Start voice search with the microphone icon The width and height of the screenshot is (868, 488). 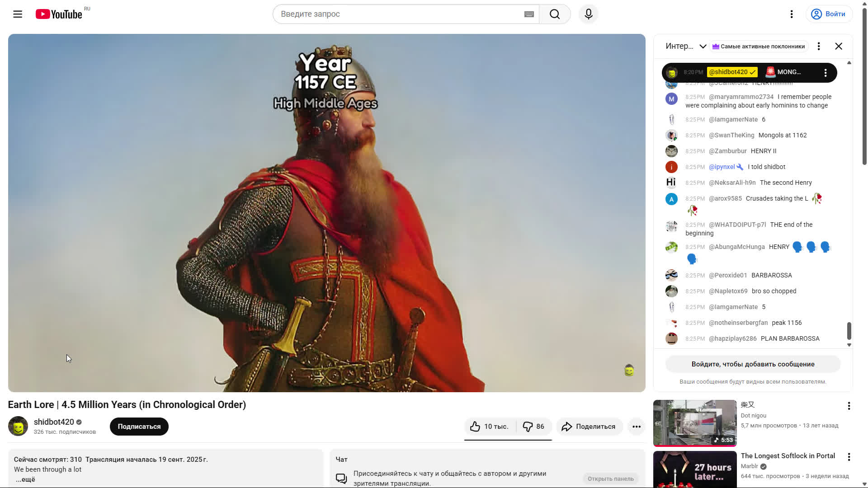588,14
